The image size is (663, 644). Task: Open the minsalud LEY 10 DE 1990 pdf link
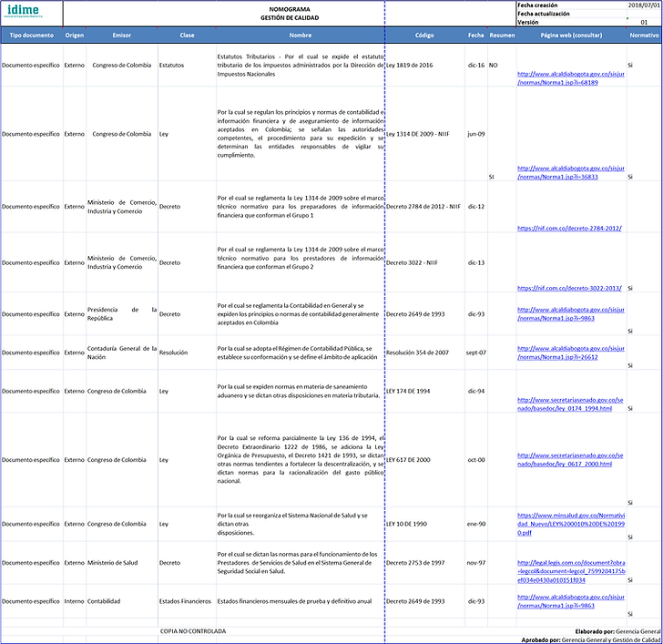[571, 524]
